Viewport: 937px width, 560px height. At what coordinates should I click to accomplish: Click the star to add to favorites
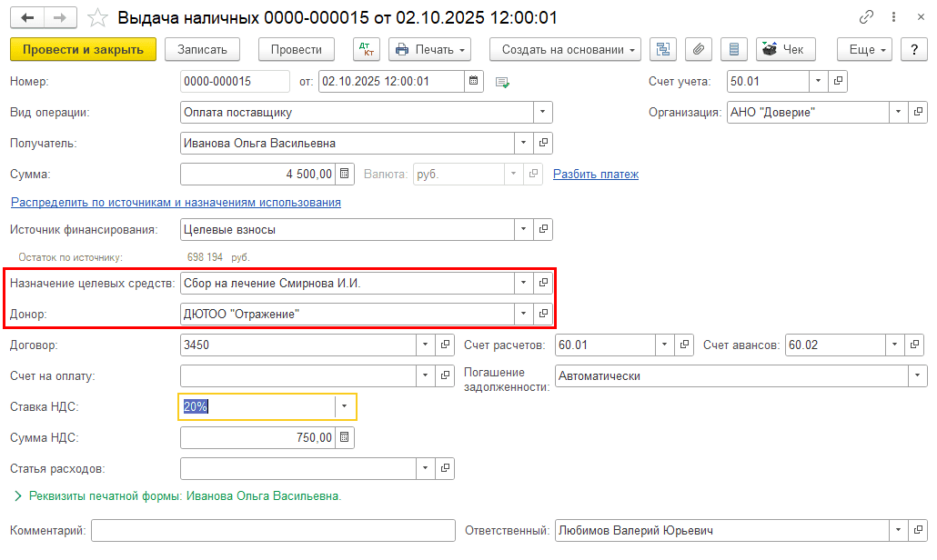tap(99, 18)
